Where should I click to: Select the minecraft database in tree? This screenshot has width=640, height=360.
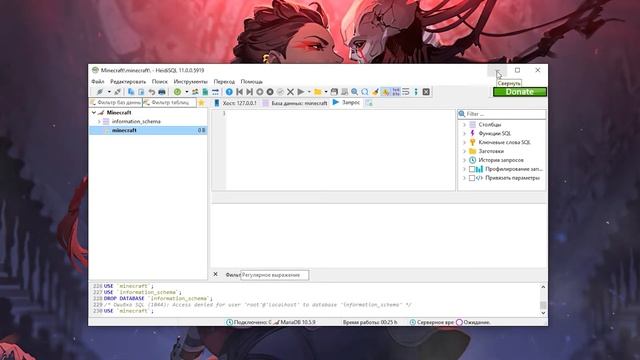124,130
